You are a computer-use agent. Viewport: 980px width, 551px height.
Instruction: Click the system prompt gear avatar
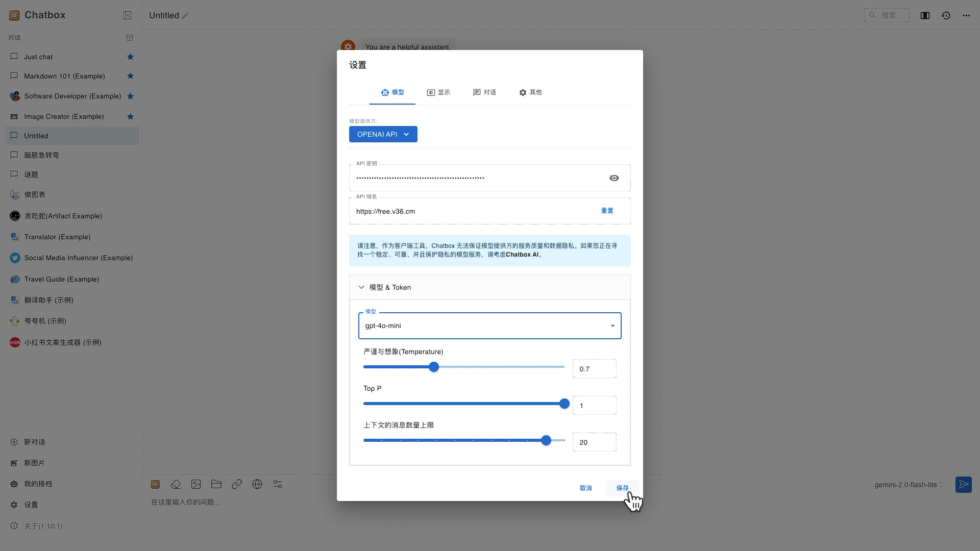pos(348,46)
